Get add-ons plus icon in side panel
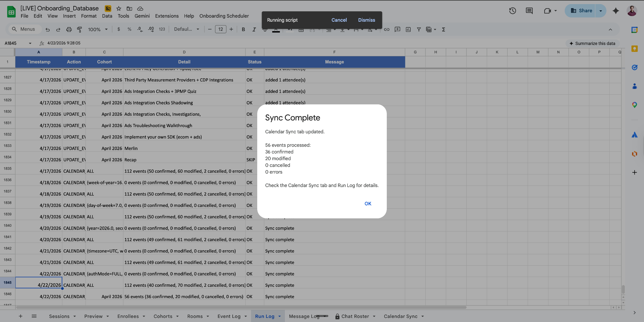Image resolution: width=644 pixels, height=322 pixels. tap(635, 172)
